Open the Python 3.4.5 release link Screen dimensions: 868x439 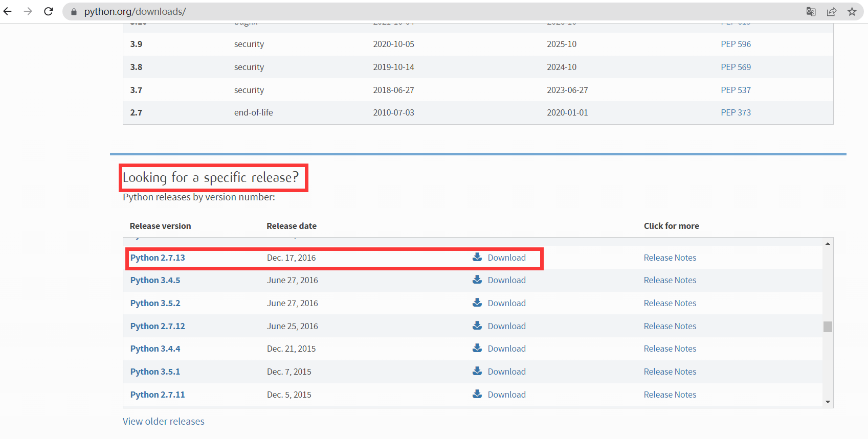pyautogui.click(x=155, y=280)
